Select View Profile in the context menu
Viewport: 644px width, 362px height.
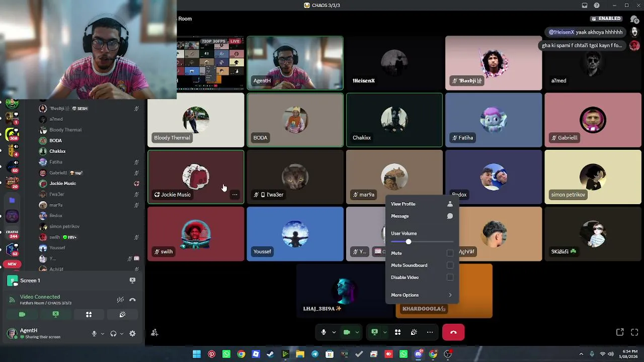point(422,204)
